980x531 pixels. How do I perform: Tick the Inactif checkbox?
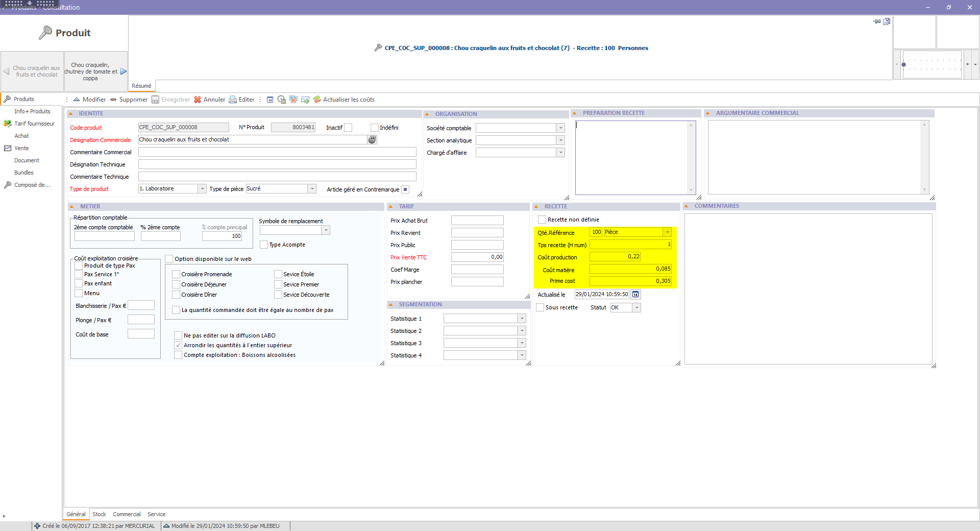(x=348, y=128)
